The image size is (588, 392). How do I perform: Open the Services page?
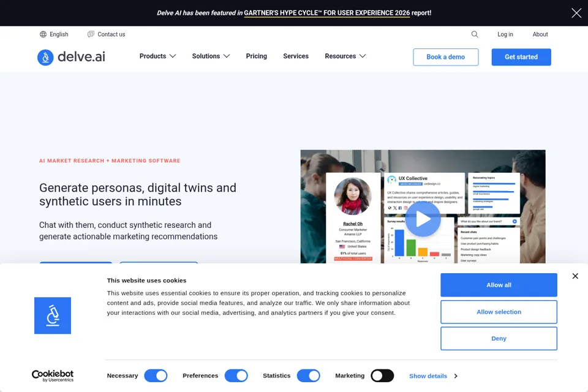pyautogui.click(x=296, y=56)
